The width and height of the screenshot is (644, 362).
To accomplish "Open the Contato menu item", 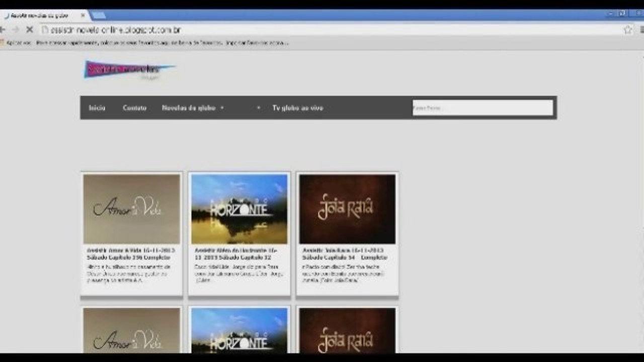I will (x=134, y=108).
